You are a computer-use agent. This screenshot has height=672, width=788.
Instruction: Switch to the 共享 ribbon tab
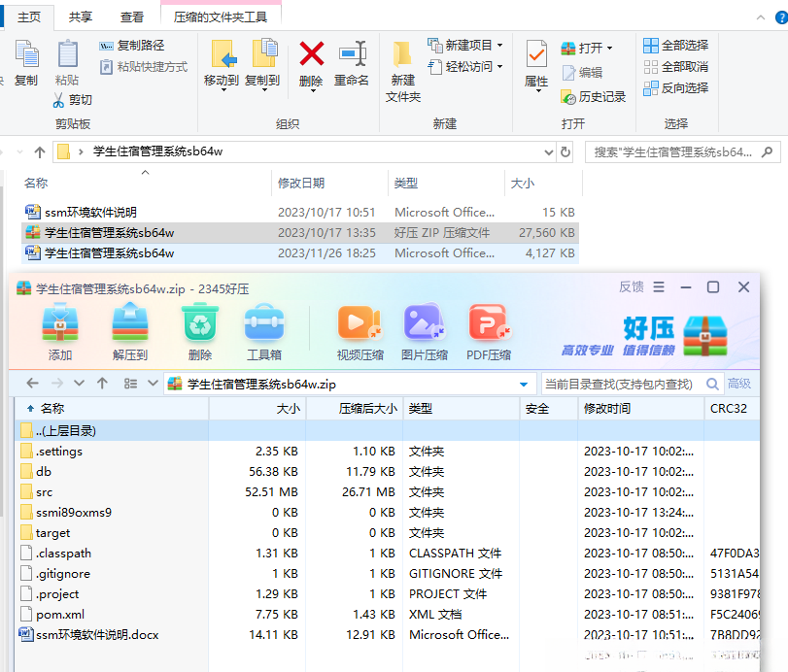coord(81,17)
